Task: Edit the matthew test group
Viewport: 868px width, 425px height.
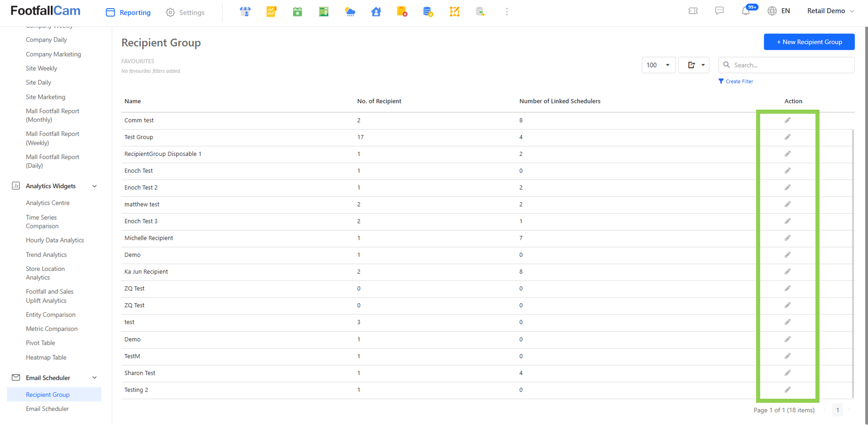Action: coord(788,204)
